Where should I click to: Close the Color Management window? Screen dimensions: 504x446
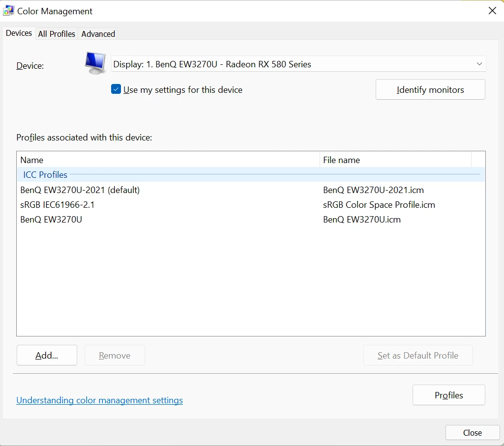492,11
